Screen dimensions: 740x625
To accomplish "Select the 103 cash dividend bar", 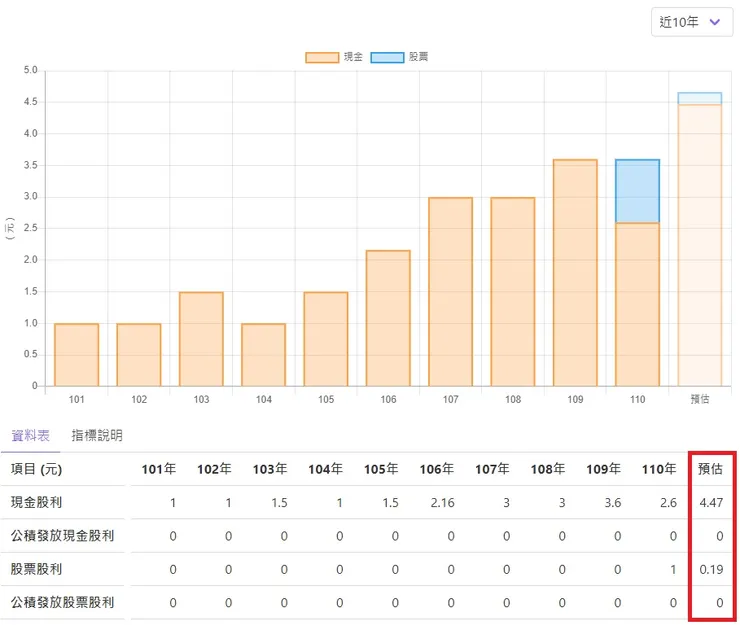I will [201, 339].
